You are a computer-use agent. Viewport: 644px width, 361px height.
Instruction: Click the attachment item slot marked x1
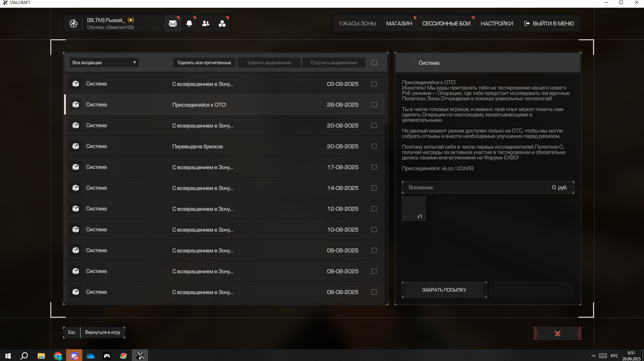pos(413,209)
